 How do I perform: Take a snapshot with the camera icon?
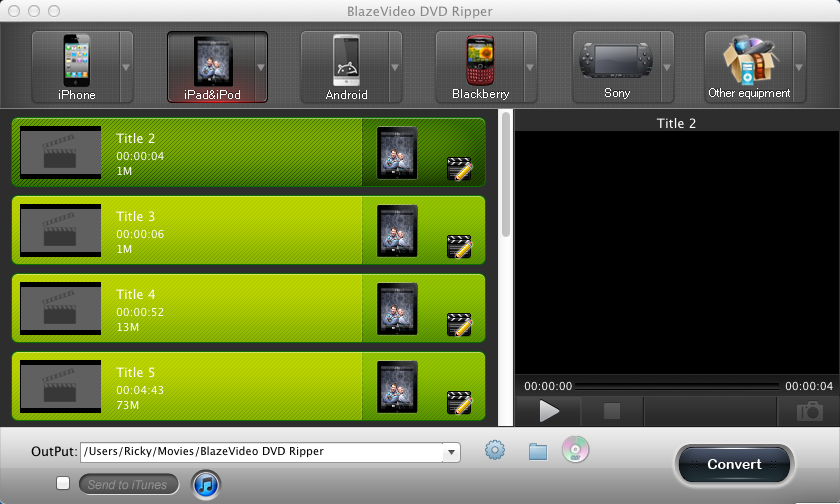809,411
